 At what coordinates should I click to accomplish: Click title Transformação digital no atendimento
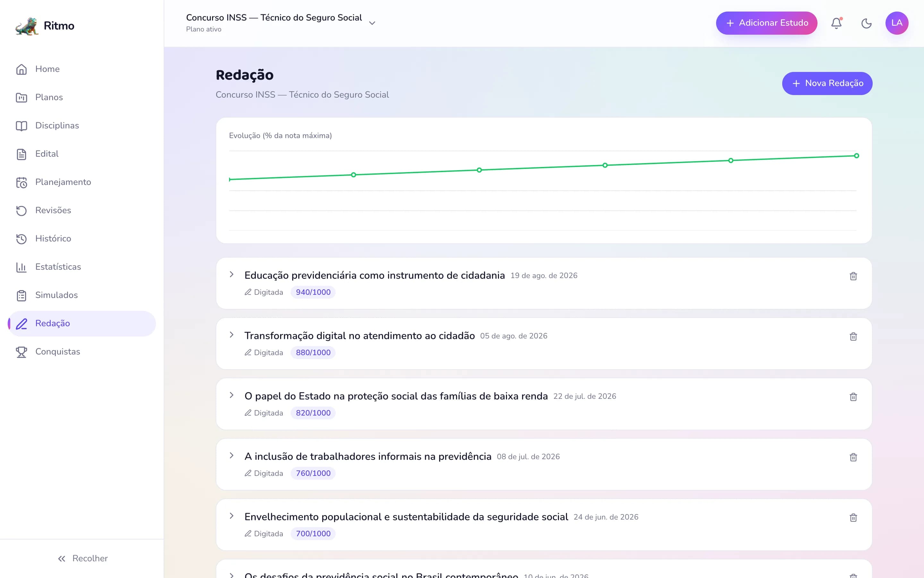360,336
